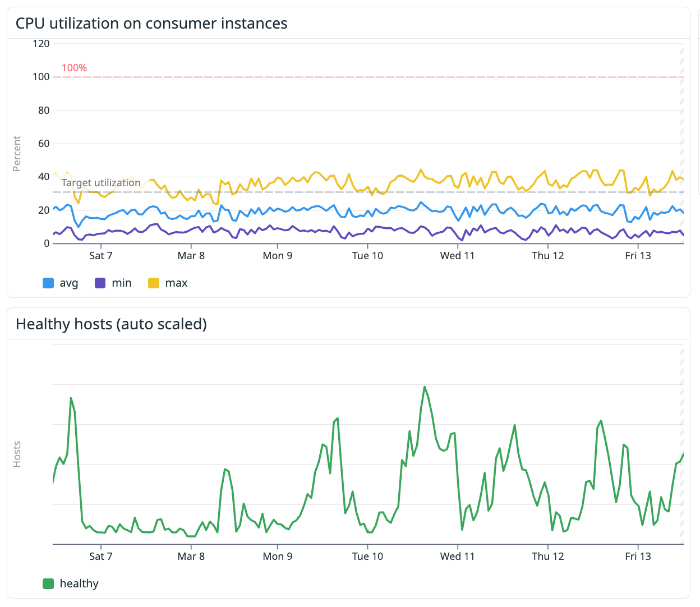The width and height of the screenshot is (700, 607).
Task: Click the Hosts y-axis label
Action: click(x=17, y=454)
